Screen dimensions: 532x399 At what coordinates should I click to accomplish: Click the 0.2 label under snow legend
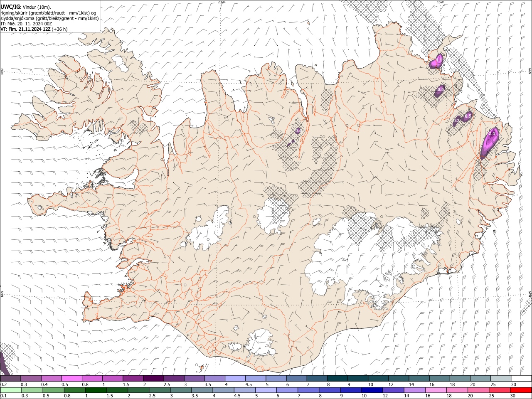coord(3,384)
